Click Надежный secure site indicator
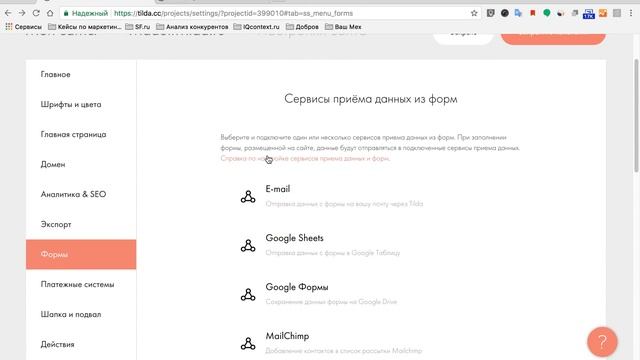 (86, 13)
